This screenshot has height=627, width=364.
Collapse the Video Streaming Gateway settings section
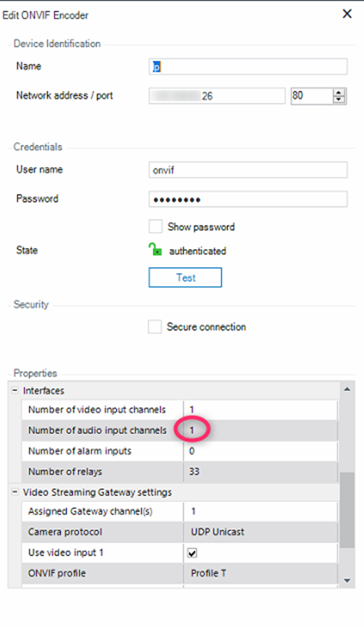15,492
